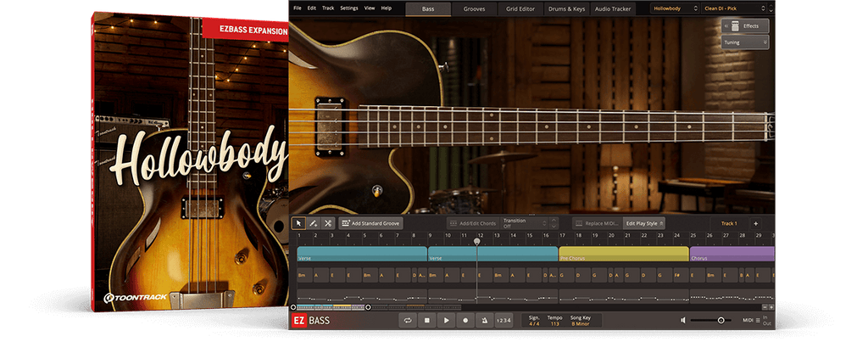Click the bass volume knob on guitar body
The image size is (868, 353).
click(377, 189)
